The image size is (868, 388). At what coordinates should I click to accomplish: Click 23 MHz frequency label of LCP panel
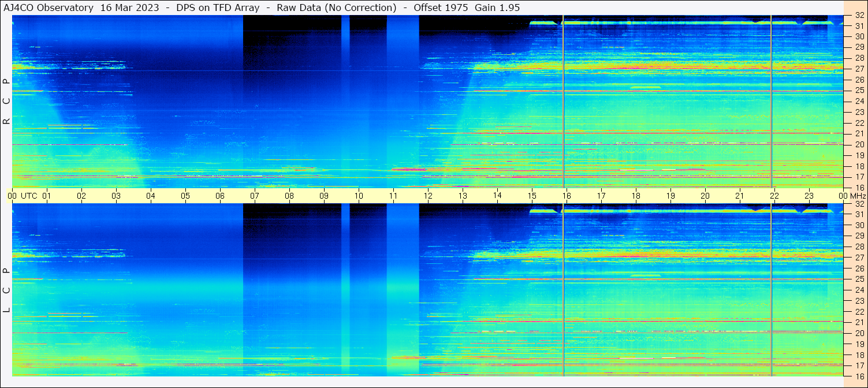pyautogui.click(x=859, y=301)
